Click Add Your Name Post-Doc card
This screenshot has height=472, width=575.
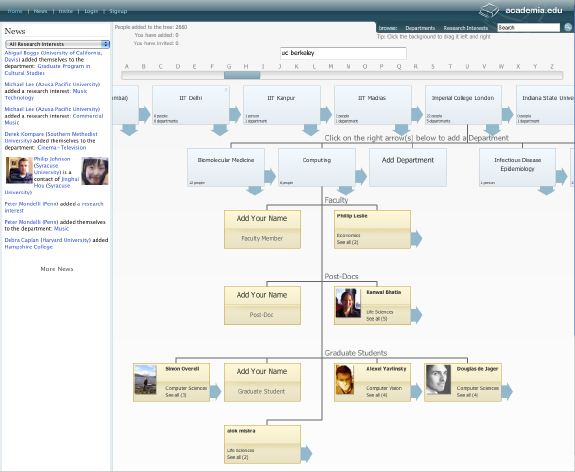[x=262, y=305]
